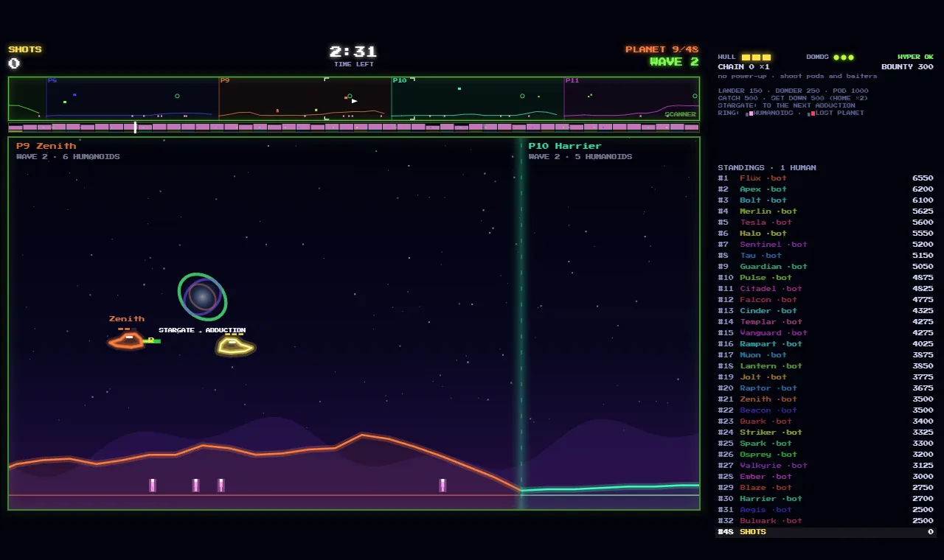The image size is (944, 560).
Task: Select #32 Bulwark bot in standings
Action: 825,521
